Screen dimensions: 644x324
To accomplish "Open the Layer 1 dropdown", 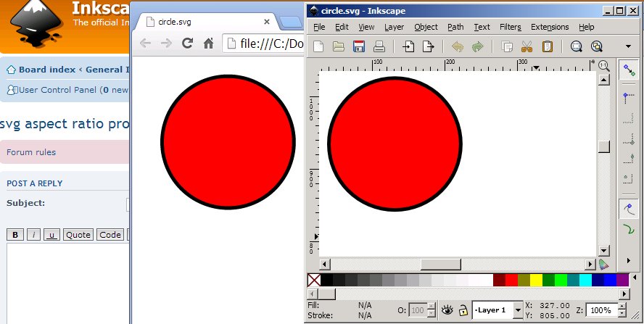I will tap(518, 310).
